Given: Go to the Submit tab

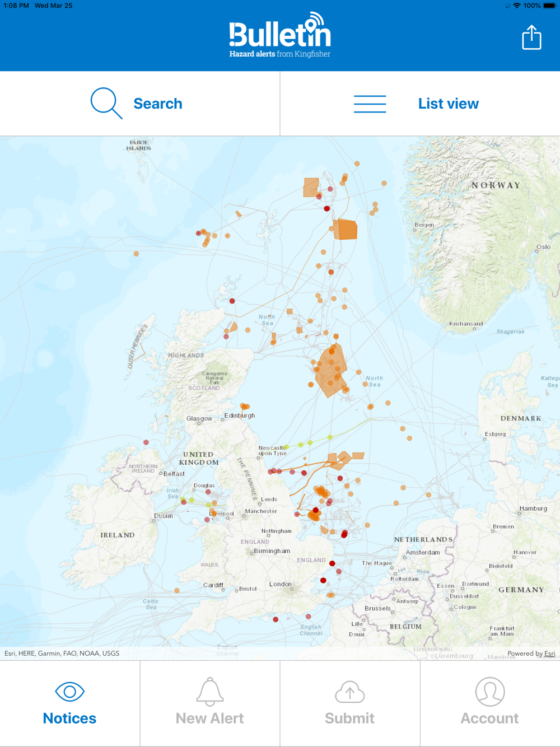Looking at the screenshot, I should point(350,704).
